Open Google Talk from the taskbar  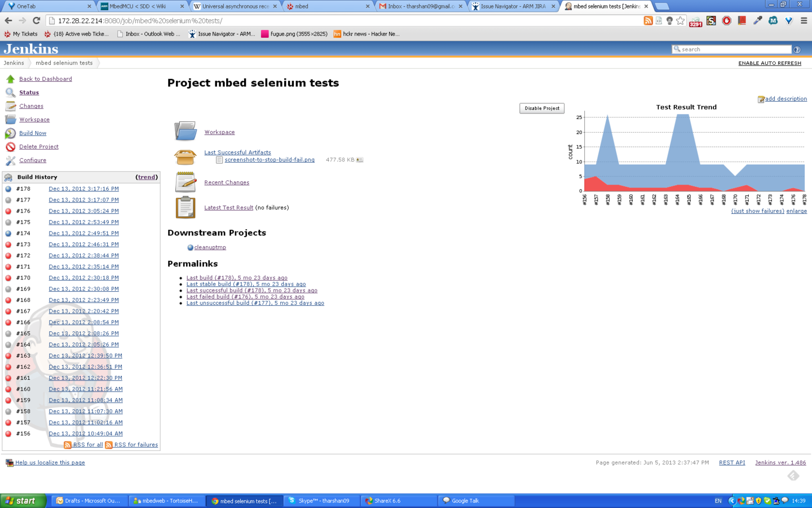point(476,501)
